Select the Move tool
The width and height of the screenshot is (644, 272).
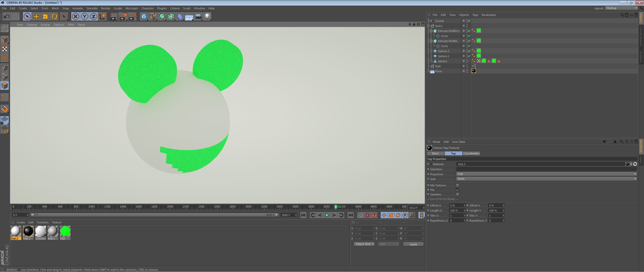pos(36,17)
